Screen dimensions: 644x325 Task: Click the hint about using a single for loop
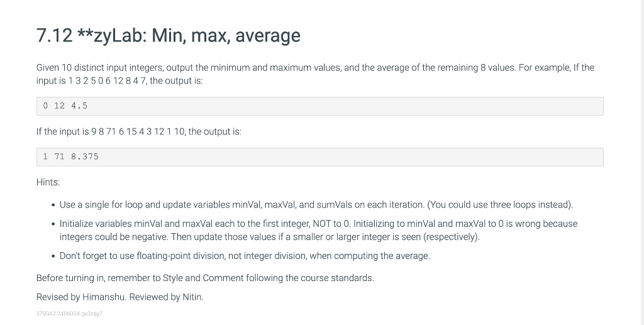click(x=316, y=205)
